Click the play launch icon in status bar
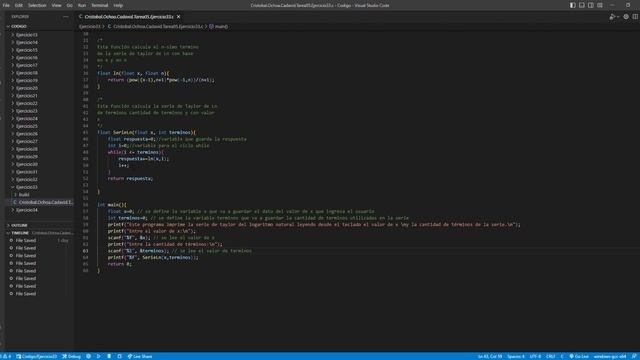 [98, 356]
